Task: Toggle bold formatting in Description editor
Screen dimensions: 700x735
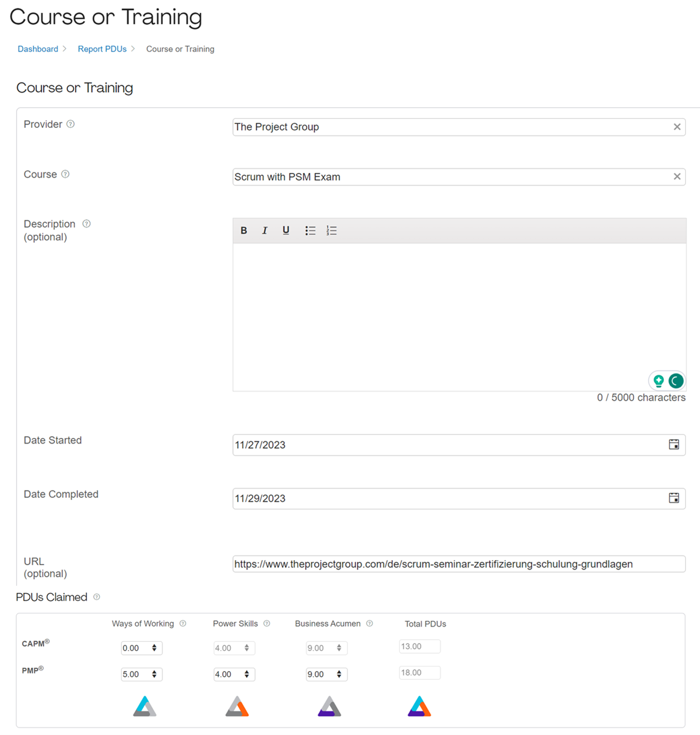Action: pos(244,230)
